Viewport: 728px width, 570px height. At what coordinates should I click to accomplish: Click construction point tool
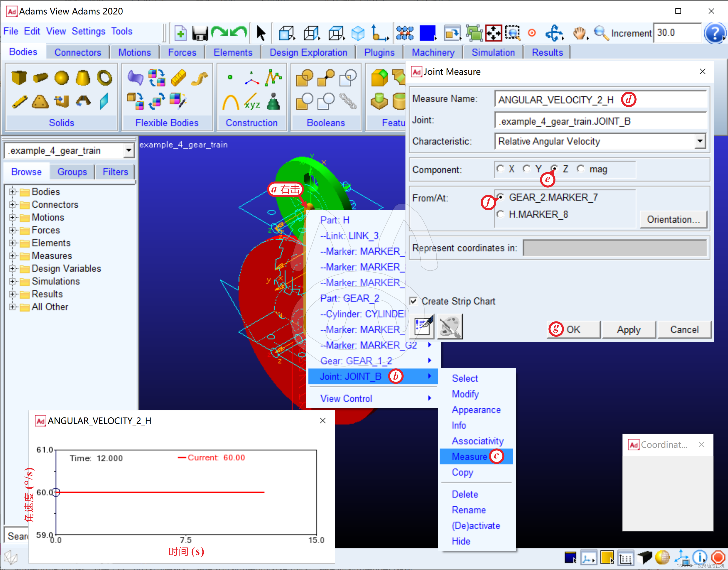point(230,78)
